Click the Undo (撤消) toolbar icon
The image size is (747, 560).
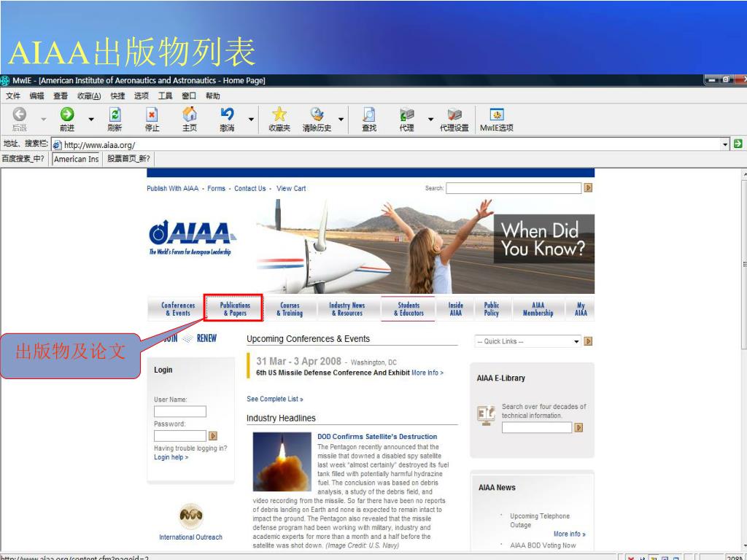tap(227, 114)
